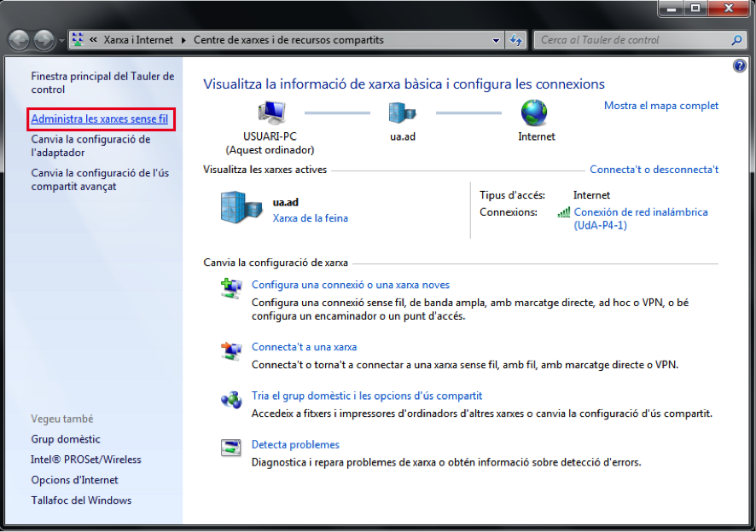Click the troubleshoot problems icon
This screenshot has width=756, height=532.
coord(231,448)
